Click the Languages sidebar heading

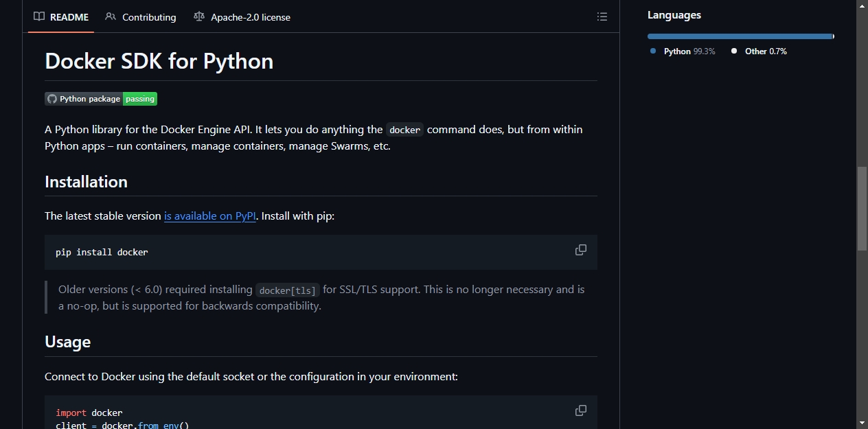coord(674,15)
